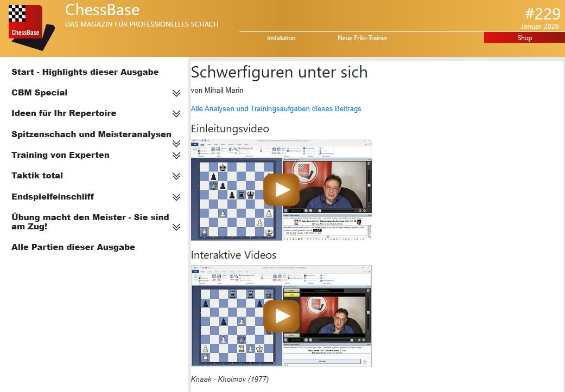Expand the Training von Experten chevron
The height and width of the screenshot is (392, 565).
tap(176, 156)
